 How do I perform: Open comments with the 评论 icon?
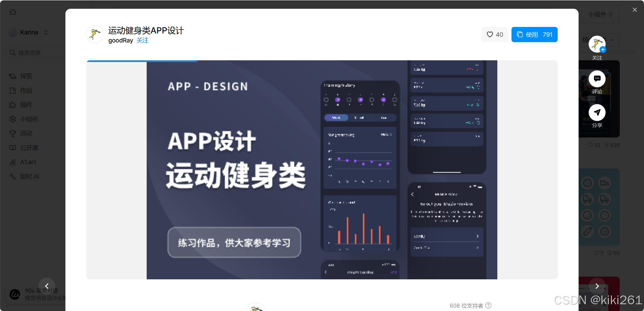(597, 79)
